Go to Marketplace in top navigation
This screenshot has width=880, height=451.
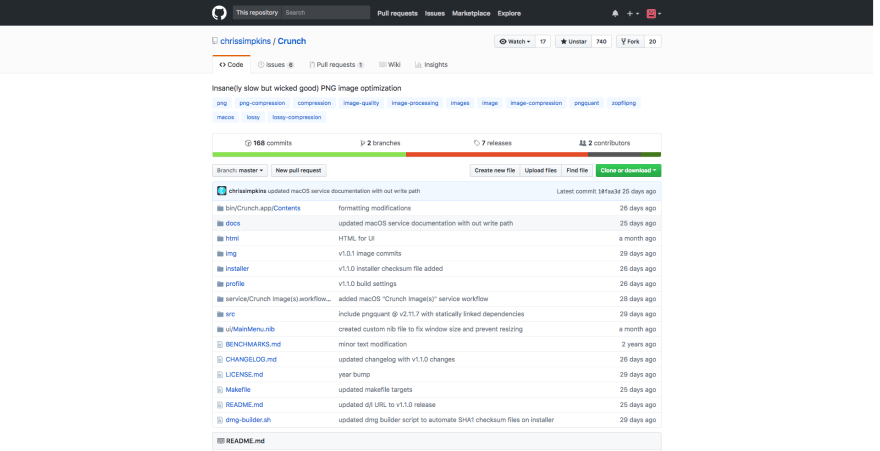(x=471, y=13)
